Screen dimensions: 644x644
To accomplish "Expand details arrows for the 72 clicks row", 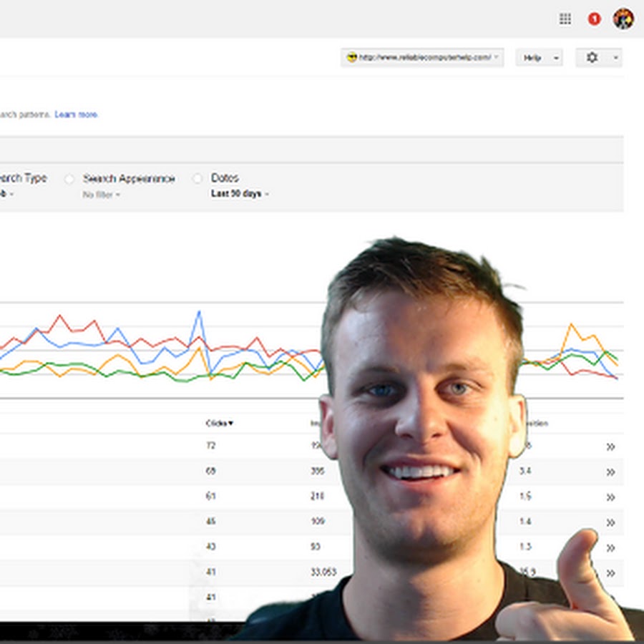I will click(610, 447).
